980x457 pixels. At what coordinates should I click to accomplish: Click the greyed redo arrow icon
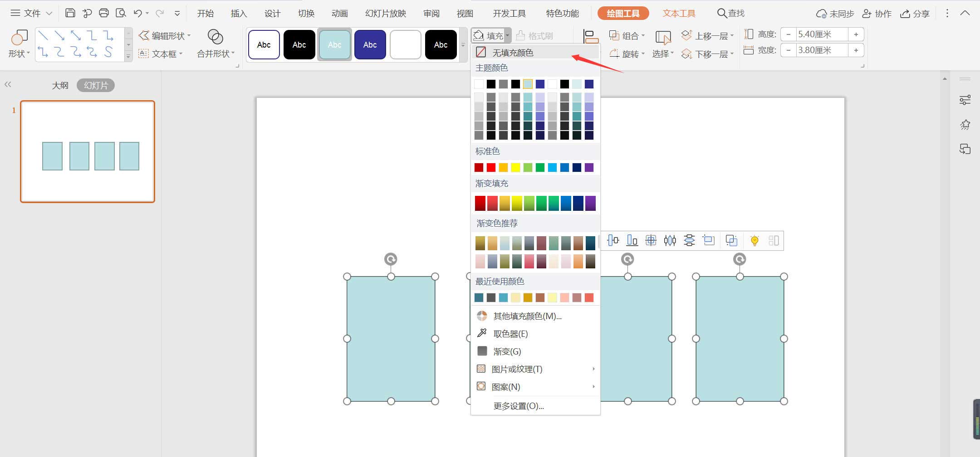pos(159,13)
